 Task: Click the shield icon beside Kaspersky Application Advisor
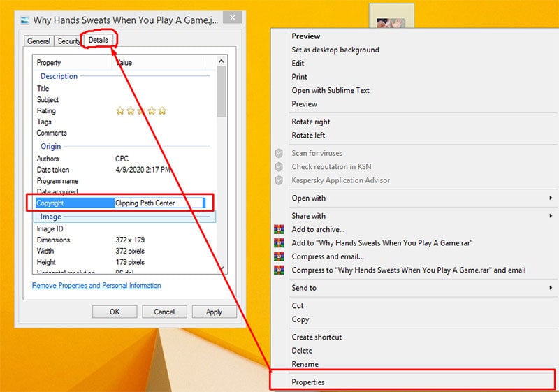click(279, 180)
